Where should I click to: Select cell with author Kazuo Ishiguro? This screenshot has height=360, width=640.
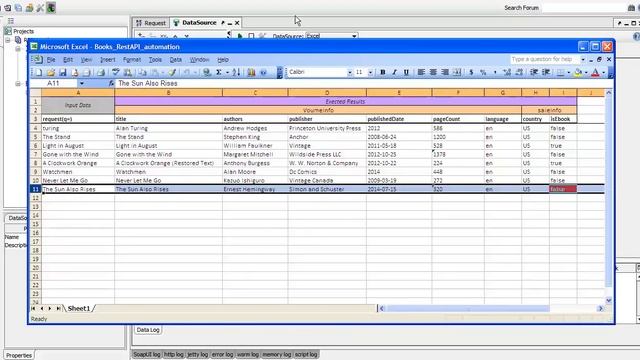[x=255, y=180]
